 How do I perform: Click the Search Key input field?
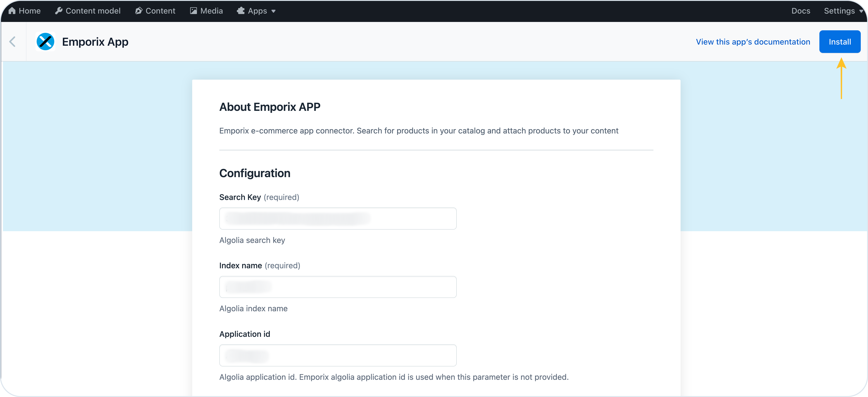tap(338, 218)
